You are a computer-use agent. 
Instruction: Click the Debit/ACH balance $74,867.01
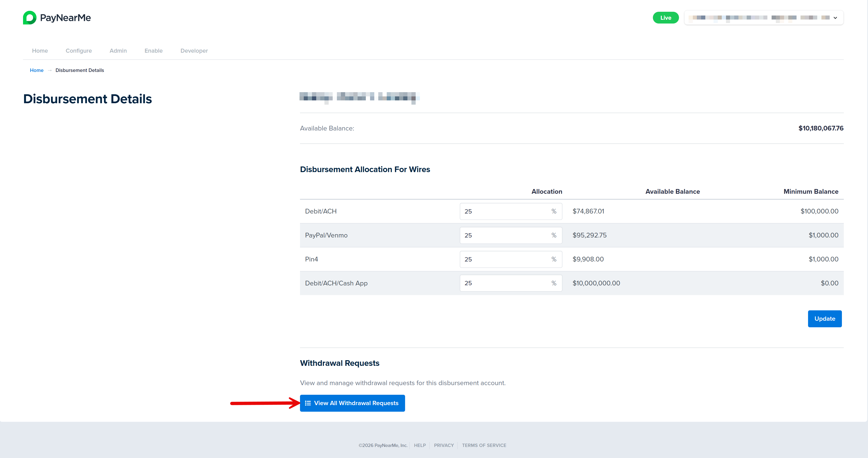pos(588,211)
